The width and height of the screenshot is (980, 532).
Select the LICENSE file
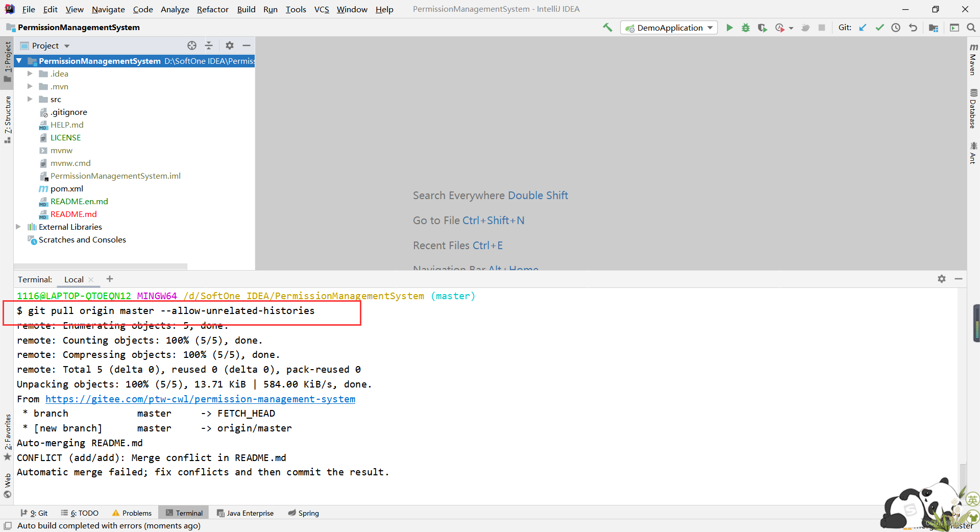65,137
